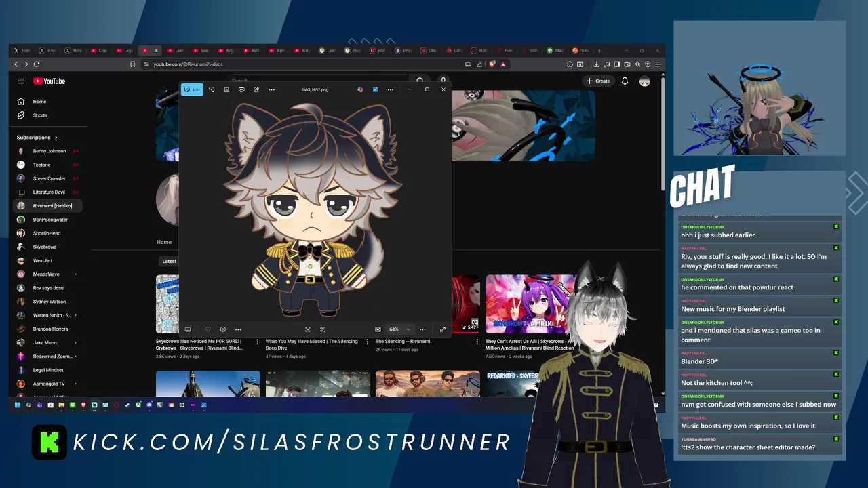
Task: Click Edit in the photo viewer
Action: tap(192, 89)
